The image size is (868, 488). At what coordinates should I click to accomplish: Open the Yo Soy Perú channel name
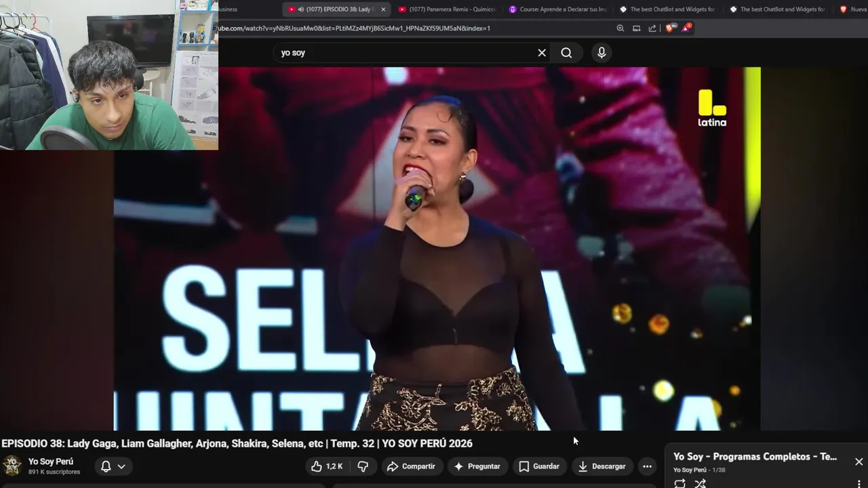coord(51,462)
